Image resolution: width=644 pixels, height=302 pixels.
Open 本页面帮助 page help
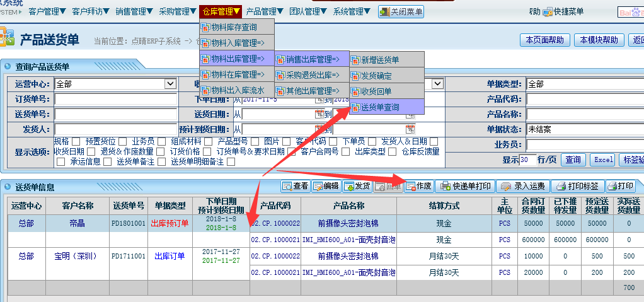pos(544,40)
